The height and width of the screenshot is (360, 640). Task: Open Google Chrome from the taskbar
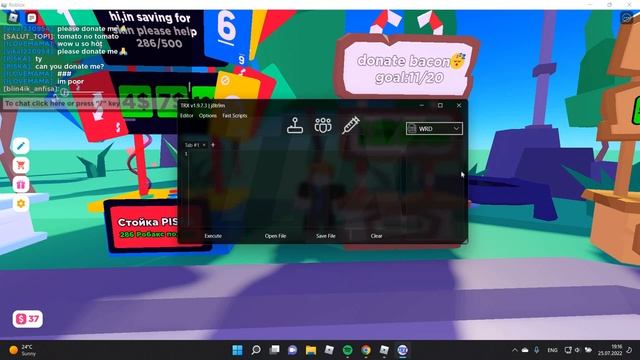click(366, 350)
